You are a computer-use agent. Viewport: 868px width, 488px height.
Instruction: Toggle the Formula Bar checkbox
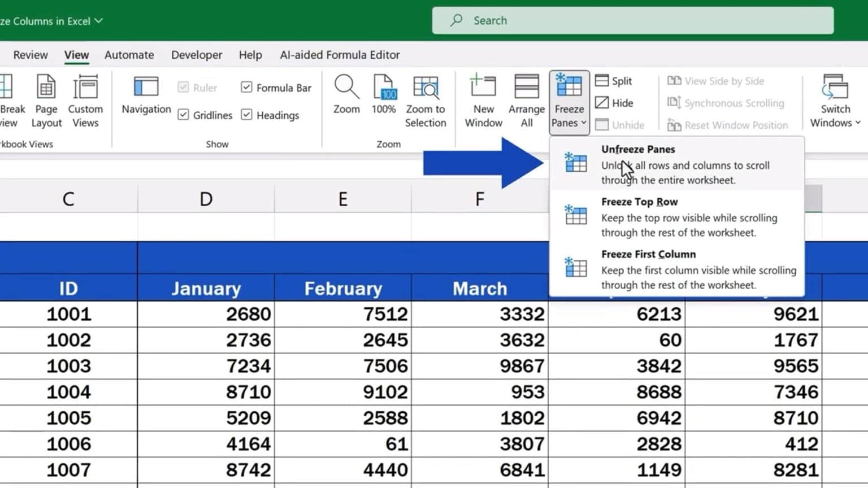247,87
